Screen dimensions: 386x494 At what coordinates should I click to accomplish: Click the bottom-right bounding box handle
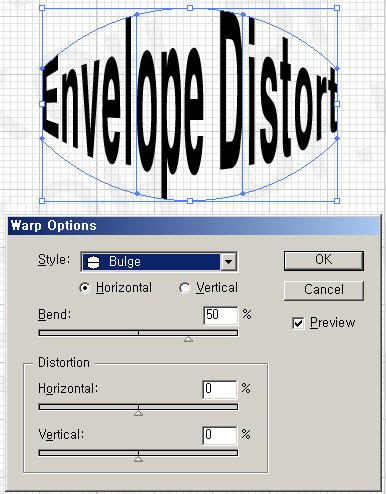(x=337, y=201)
